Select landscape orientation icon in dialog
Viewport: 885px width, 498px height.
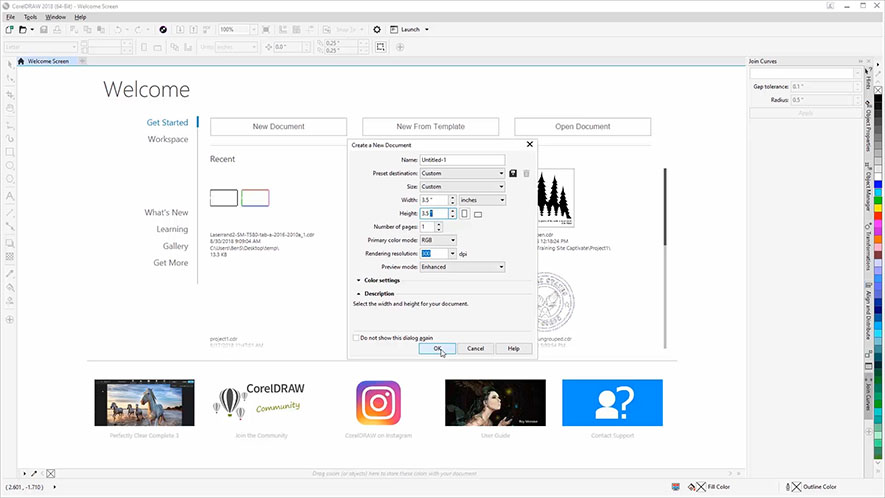tap(478, 214)
